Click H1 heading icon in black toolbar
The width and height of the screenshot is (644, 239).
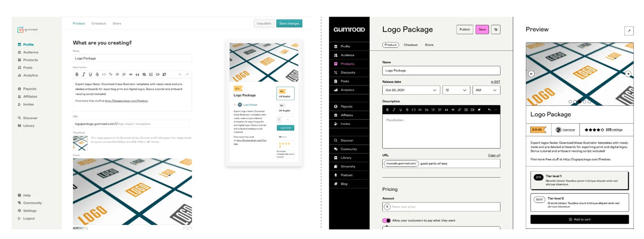point(420,110)
